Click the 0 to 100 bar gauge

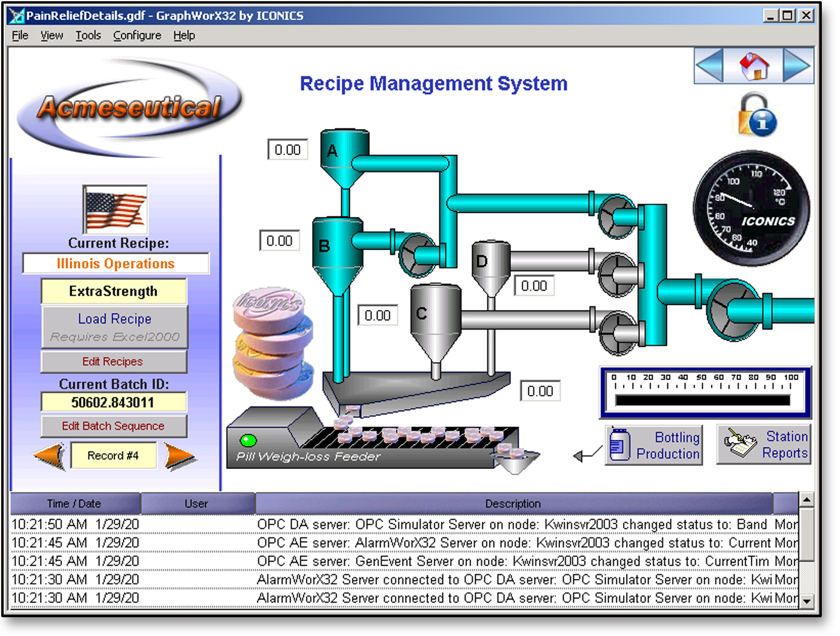click(x=705, y=393)
